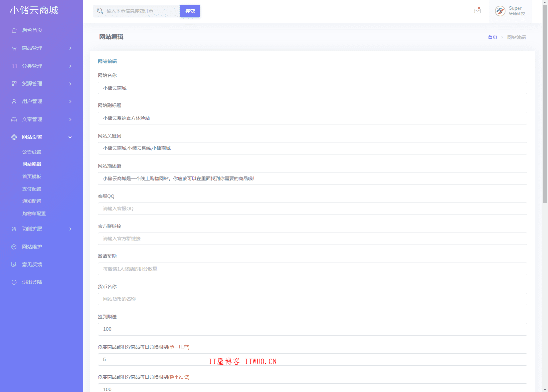Open the mail notification icon

(x=478, y=10)
